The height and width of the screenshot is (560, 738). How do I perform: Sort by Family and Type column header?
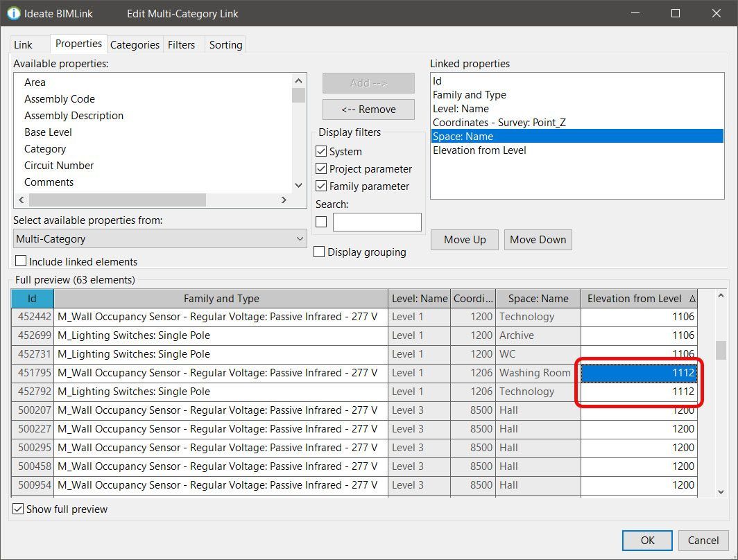pos(221,299)
